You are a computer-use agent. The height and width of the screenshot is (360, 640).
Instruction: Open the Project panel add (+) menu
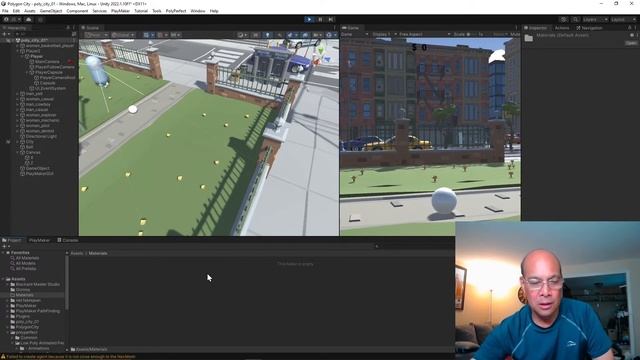pyautogui.click(x=5, y=246)
